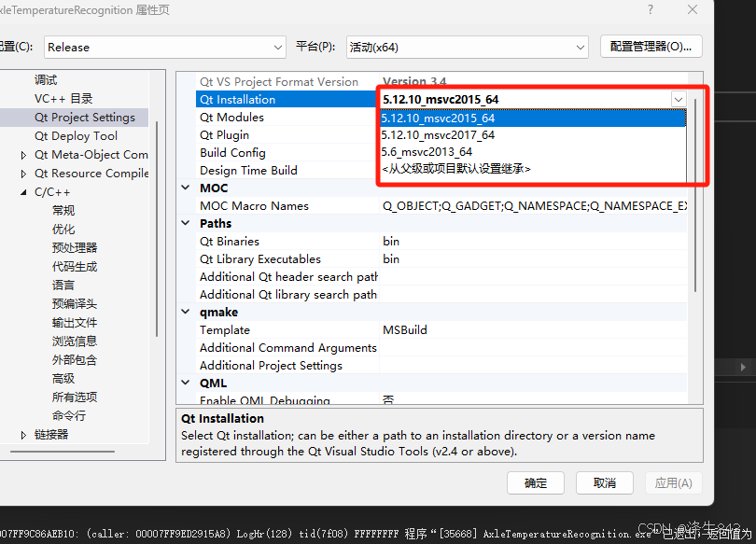The width and height of the screenshot is (756, 544).
Task: Select 语言 under C/C++
Action: coord(63,286)
